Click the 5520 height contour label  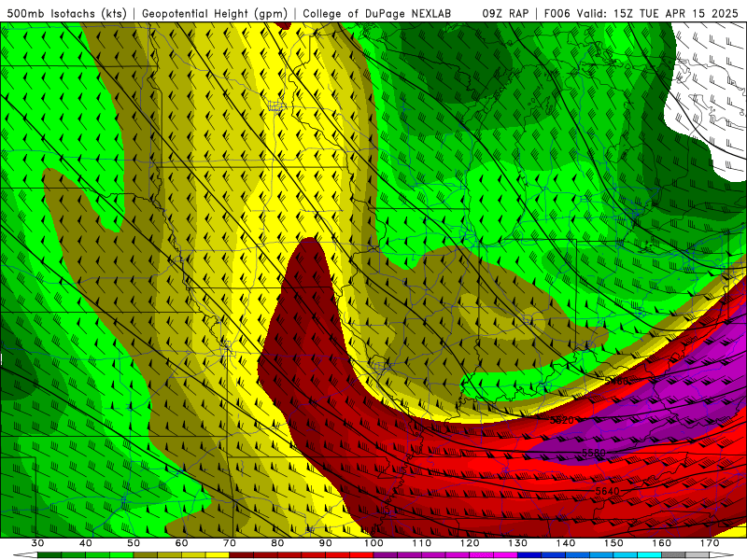[562, 421]
